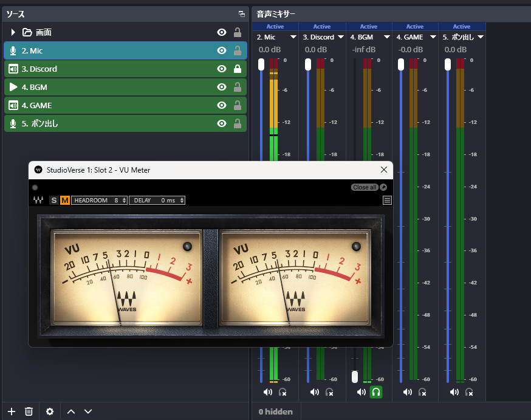
Task: Click the 0 hidden label
Action: tap(276, 411)
